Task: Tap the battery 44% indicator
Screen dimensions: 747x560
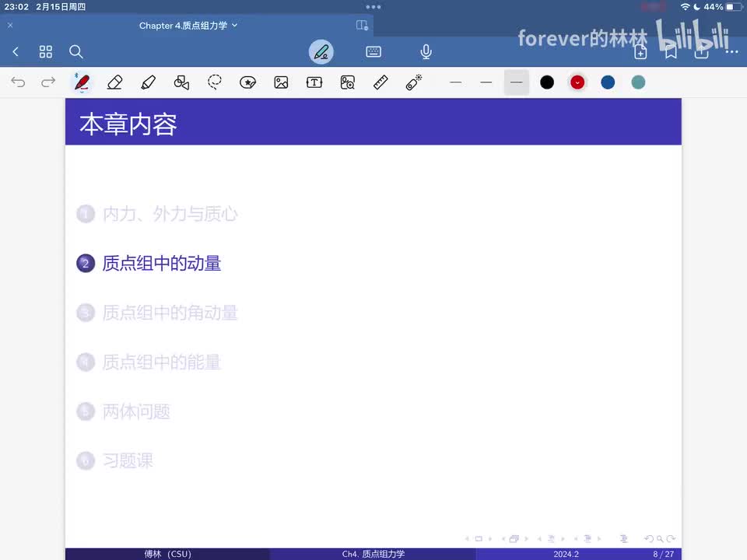Action: pyautogui.click(x=723, y=7)
